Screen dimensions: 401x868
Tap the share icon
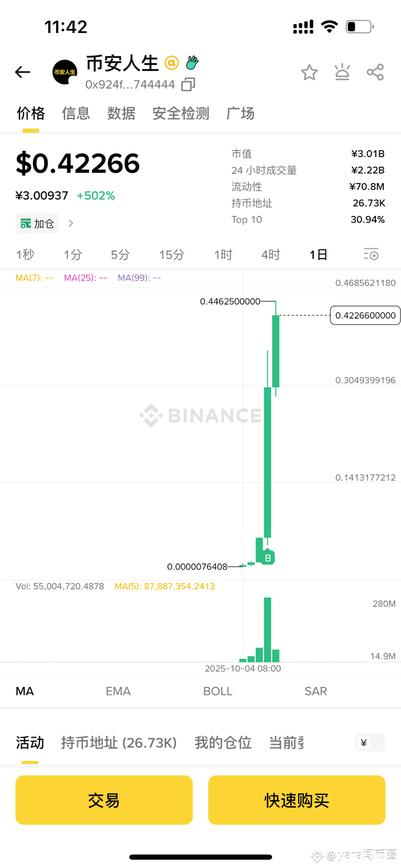click(x=375, y=72)
